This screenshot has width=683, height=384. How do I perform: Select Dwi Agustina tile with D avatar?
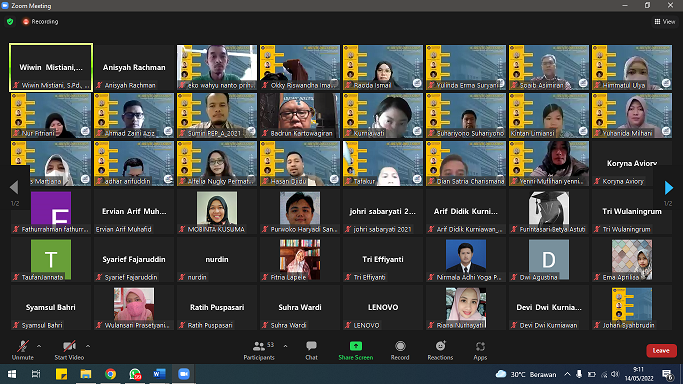tap(549, 259)
